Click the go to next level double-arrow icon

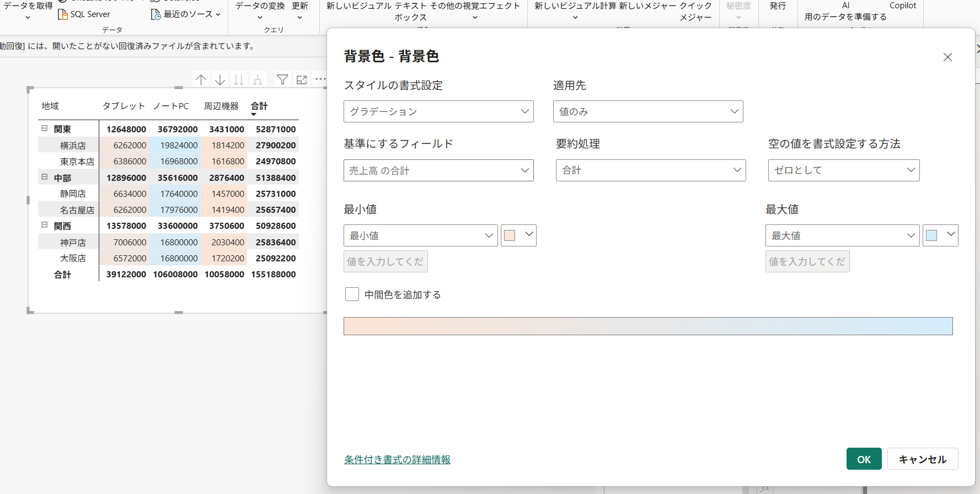point(239,80)
